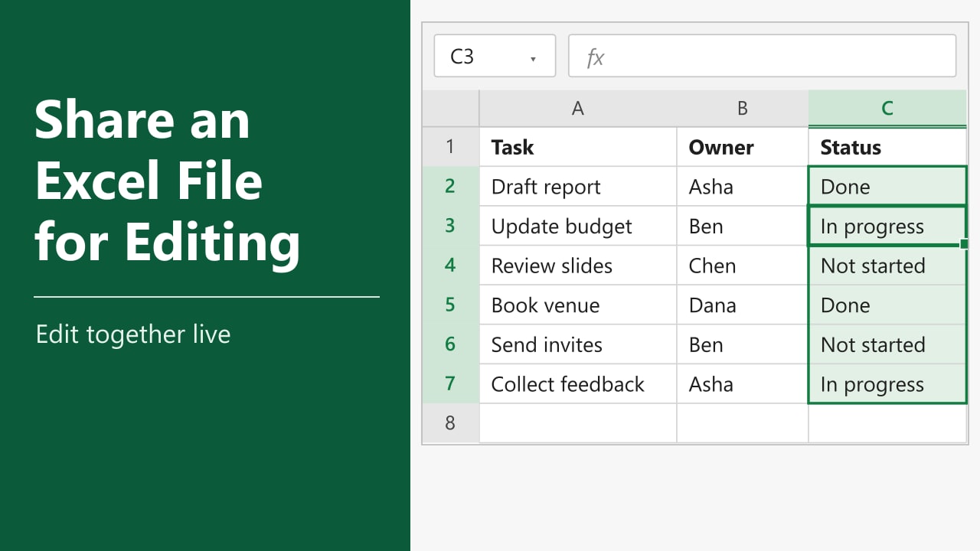Click the fx insert function icon

coord(595,57)
